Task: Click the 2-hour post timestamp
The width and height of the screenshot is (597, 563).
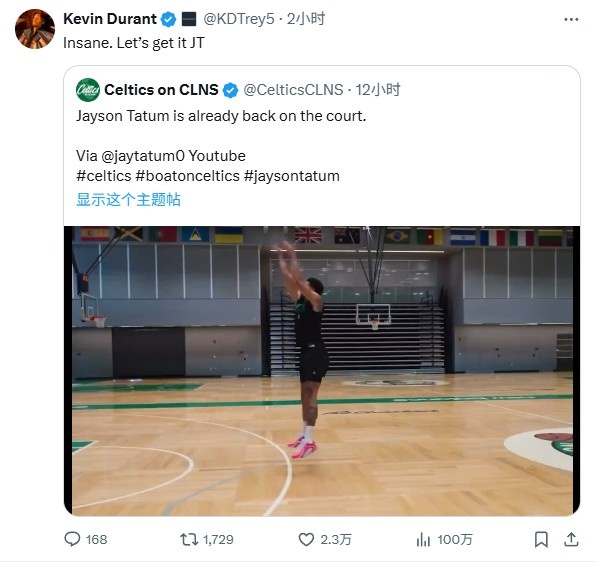Action: click(x=306, y=19)
